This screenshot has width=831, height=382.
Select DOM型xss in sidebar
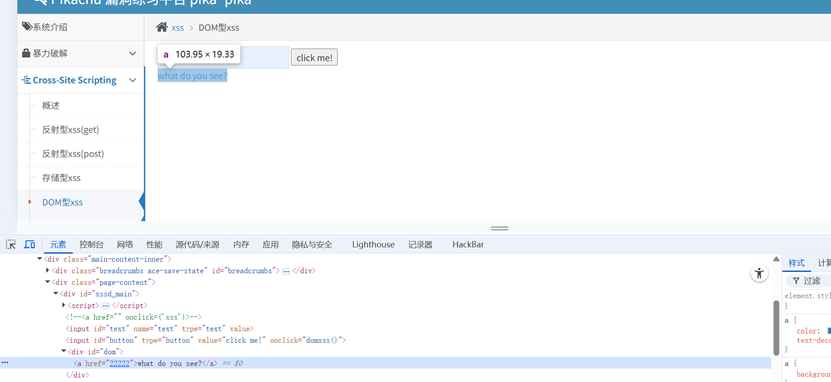63,202
